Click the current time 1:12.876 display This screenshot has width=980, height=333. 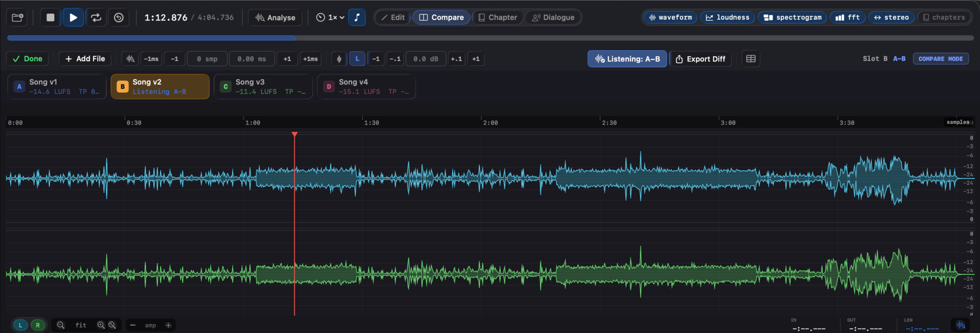pyautogui.click(x=166, y=17)
